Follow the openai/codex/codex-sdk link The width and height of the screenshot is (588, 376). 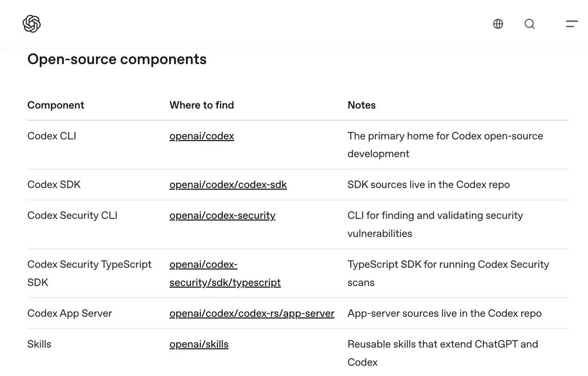click(x=228, y=185)
